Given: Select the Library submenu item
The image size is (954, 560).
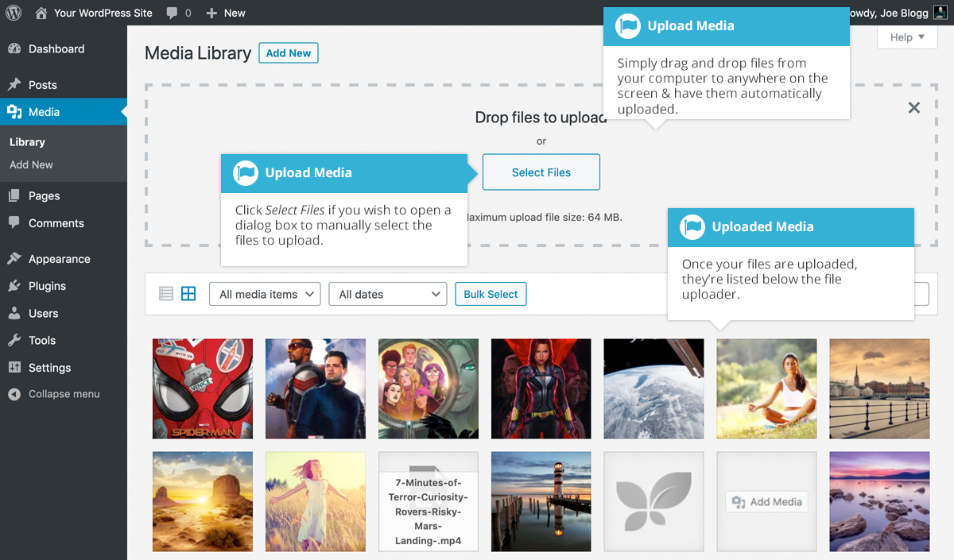Looking at the screenshot, I should coord(27,142).
